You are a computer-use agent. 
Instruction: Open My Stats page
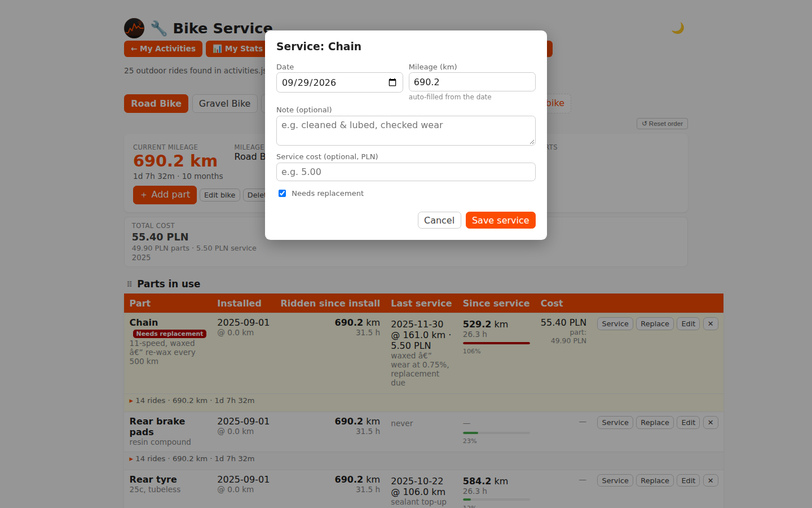(x=238, y=49)
